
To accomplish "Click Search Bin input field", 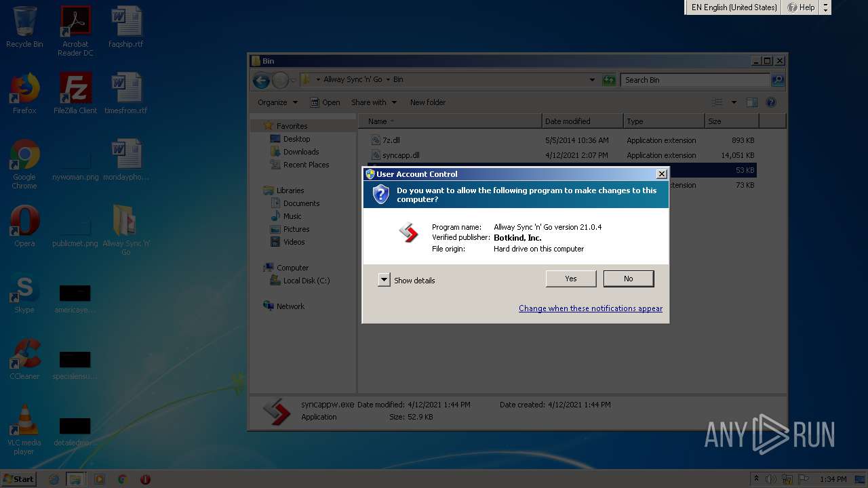I will tap(696, 80).
